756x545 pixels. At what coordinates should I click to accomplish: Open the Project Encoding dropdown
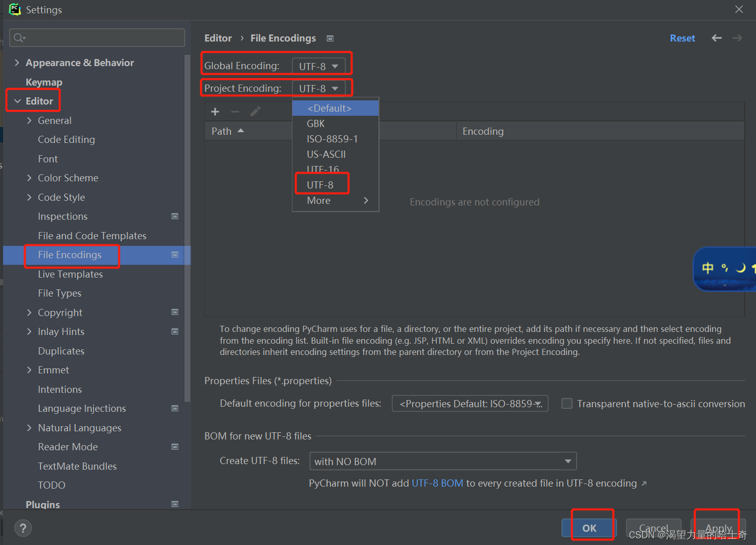click(319, 88)
